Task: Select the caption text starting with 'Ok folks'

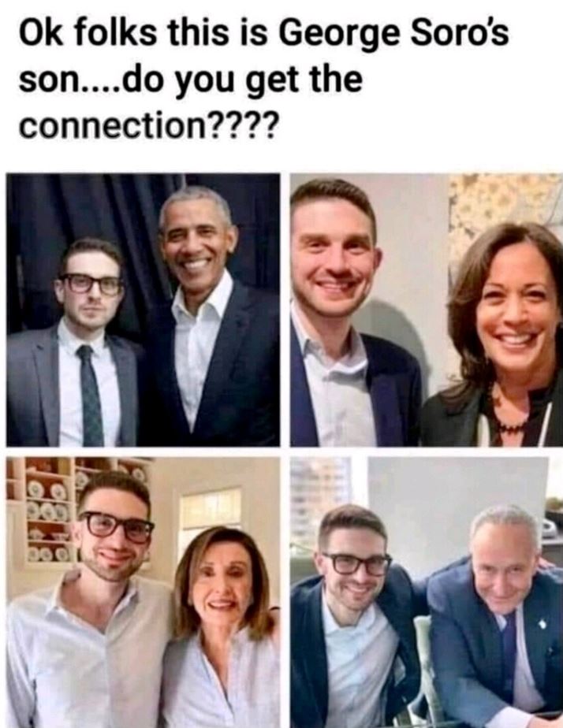Action: (264, 80)
